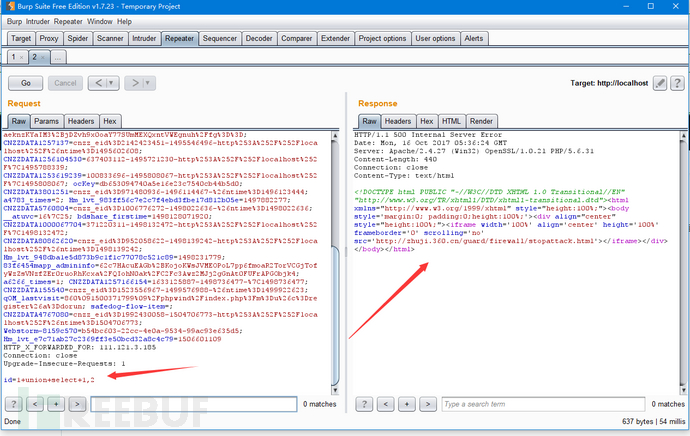Click the id=1+union+select+1,2 request body
The width and height of the screenshot is (690, 436).
click(49, 380)
